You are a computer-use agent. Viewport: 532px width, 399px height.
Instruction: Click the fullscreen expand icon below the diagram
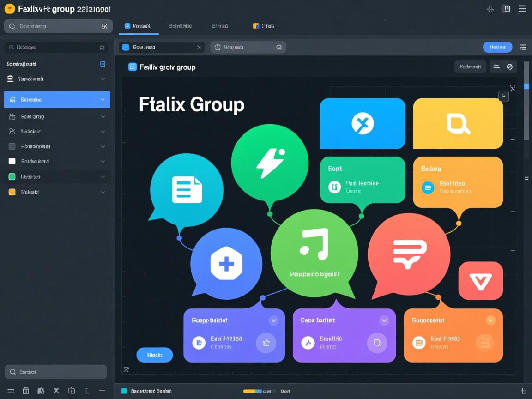(x=126, y=369)
